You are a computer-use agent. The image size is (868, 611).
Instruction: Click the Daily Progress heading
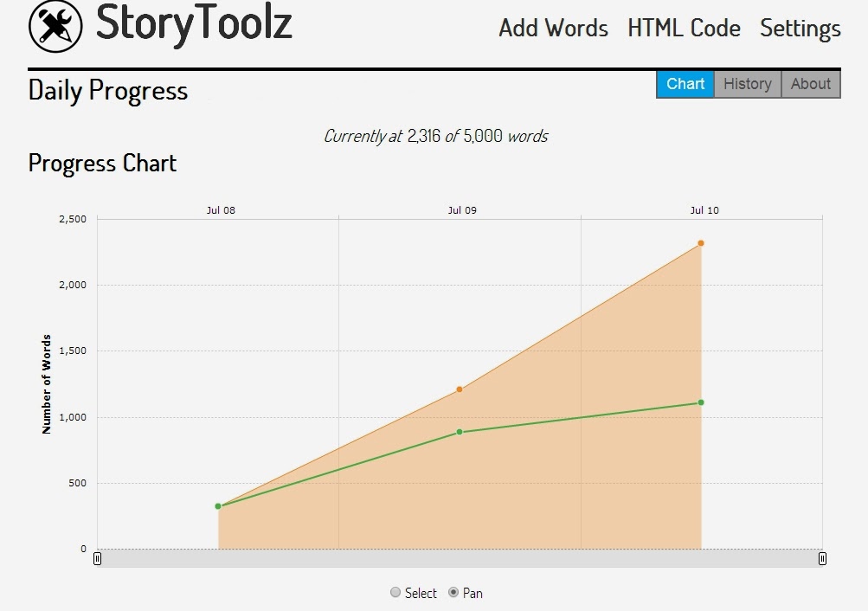pyautogui.click(x=108, y=91)
